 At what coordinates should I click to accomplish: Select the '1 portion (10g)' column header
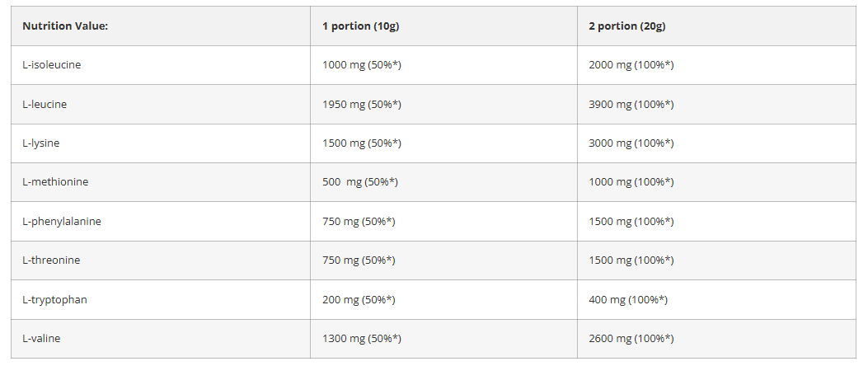tap(360, 26)
